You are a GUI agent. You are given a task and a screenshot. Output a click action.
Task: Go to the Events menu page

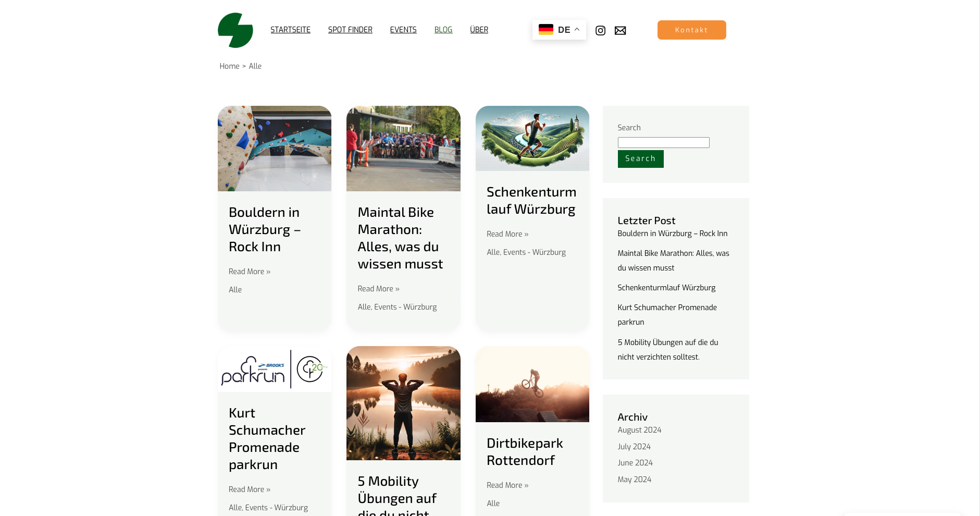(x=403, y=30)
